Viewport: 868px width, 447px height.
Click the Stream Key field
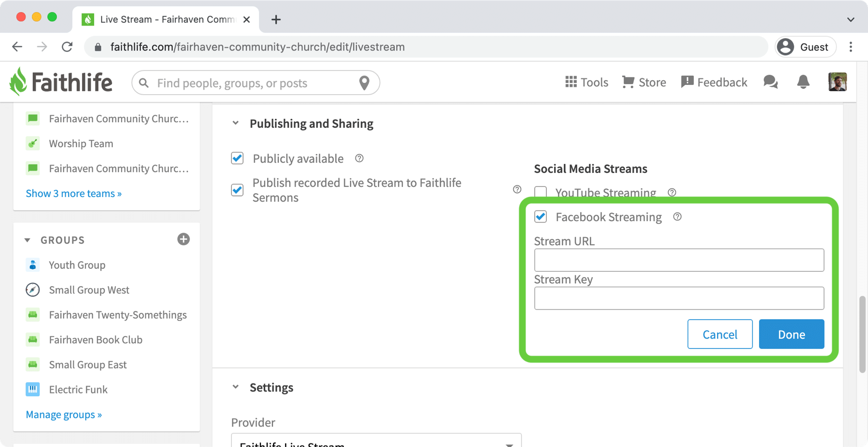[679, 298]
